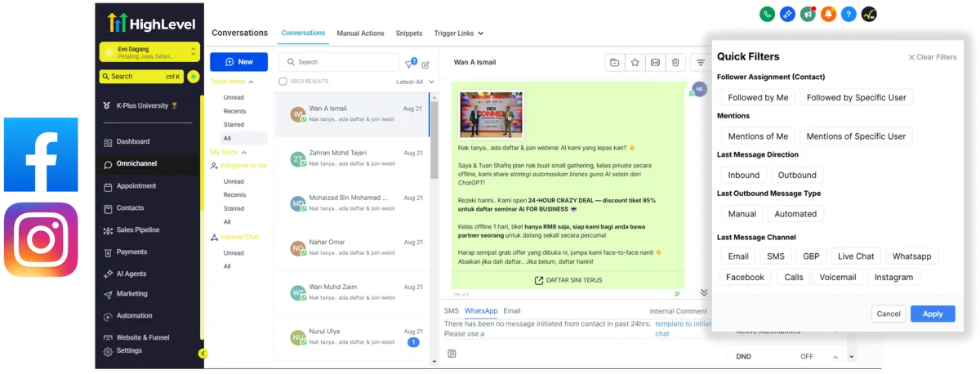
Task: Choose Mentions of Specific User filter
Action: coord(856,136)
